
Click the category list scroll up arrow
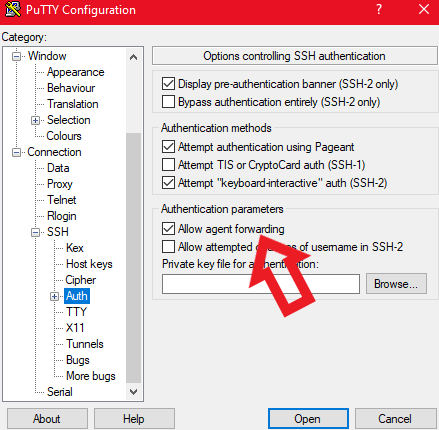point(134,57)
